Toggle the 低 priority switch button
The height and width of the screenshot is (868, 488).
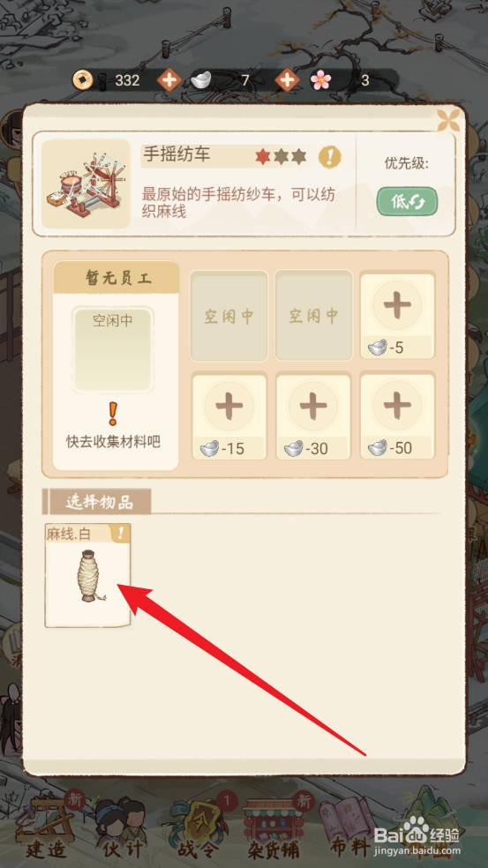[x=407, y=201]
